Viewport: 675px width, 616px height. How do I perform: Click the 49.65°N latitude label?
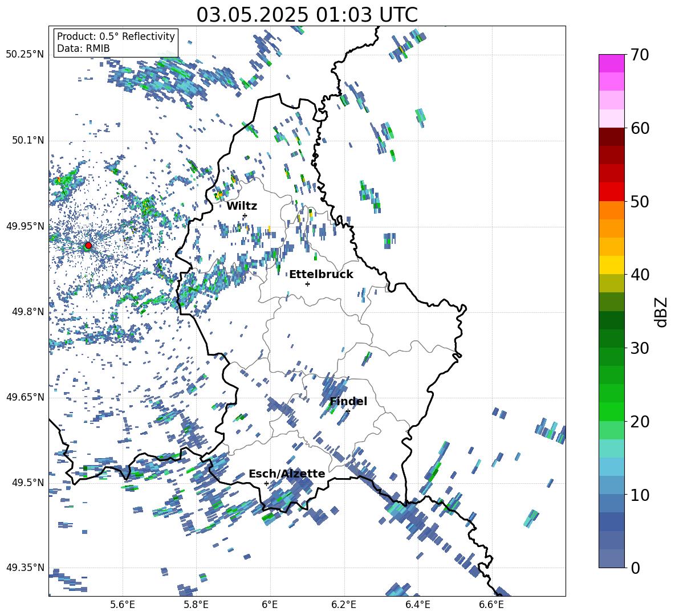point(25,397)
